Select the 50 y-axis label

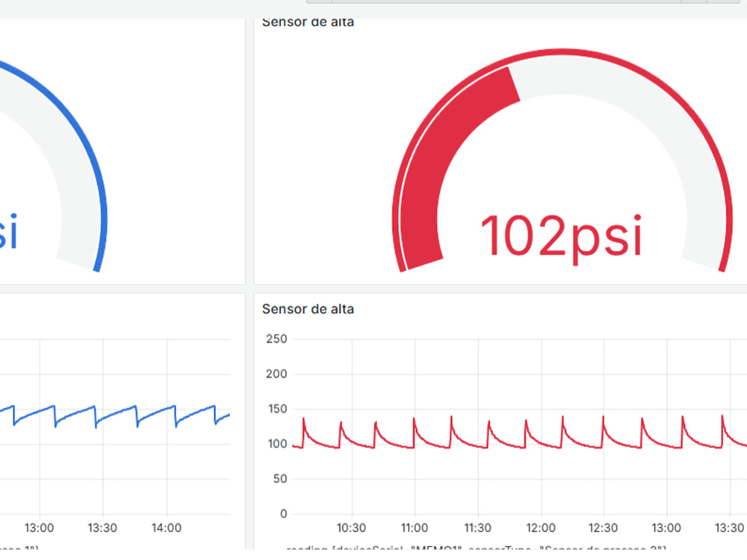coord(280,479)
